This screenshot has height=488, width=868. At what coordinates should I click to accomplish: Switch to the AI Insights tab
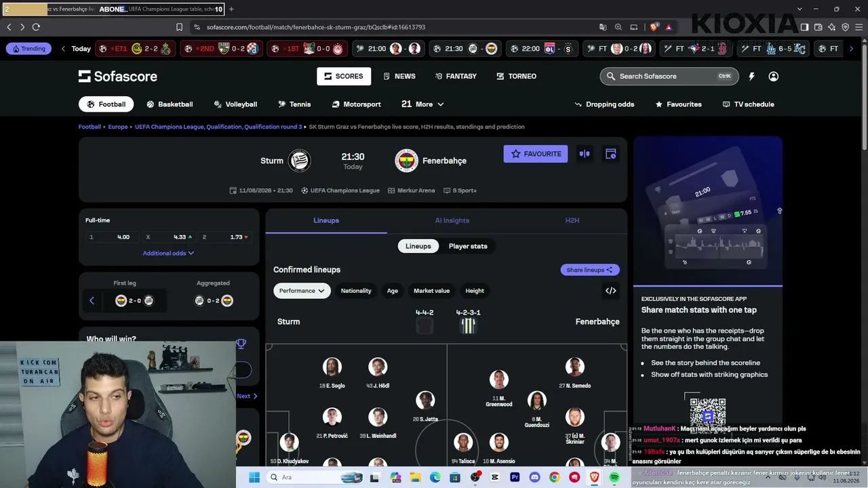point(452,220)
